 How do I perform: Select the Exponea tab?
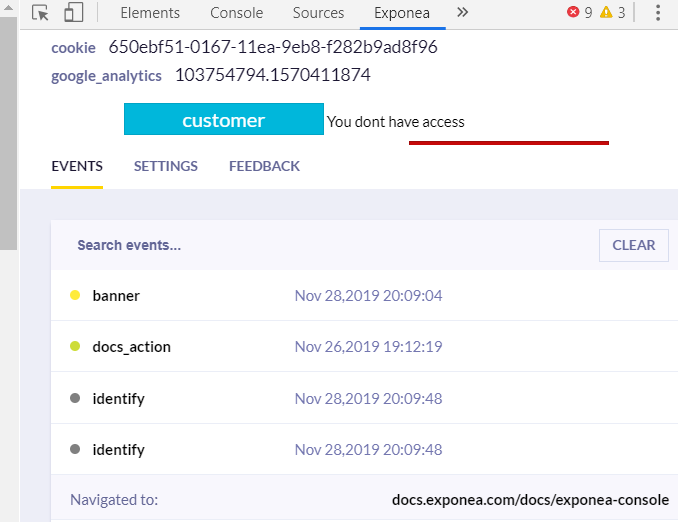pyautogui.click(x=402, y=13)
